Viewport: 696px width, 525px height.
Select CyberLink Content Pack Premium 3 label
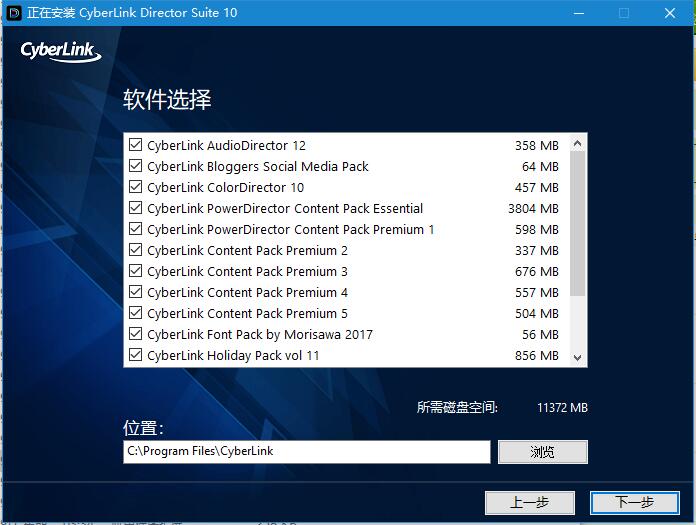(x=247, y=272)
